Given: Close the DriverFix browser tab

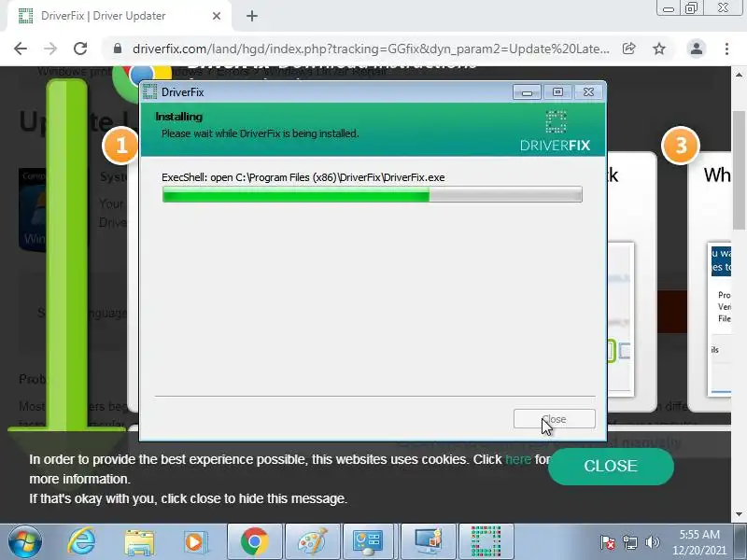Looking at the screenshot, I should (x=217, y=16).
